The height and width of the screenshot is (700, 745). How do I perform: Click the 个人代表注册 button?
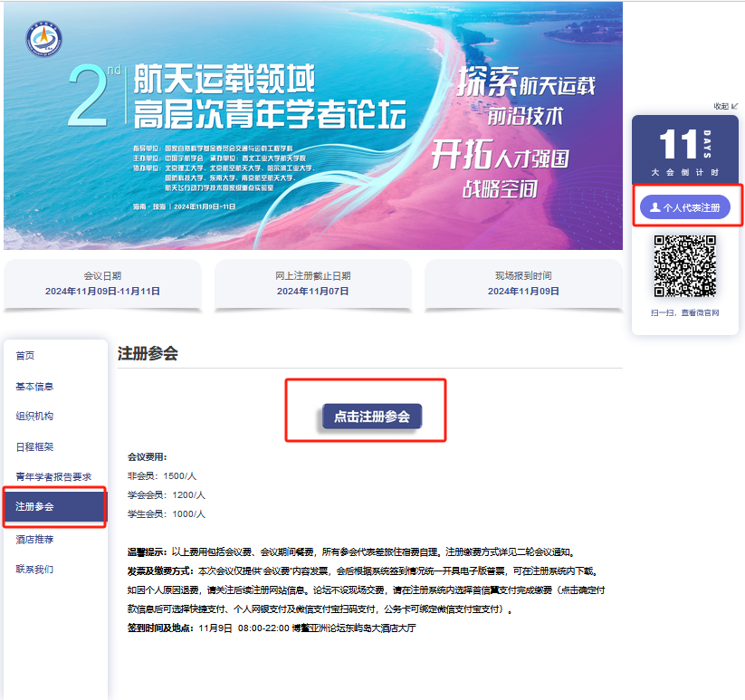[x=684, y=207]
